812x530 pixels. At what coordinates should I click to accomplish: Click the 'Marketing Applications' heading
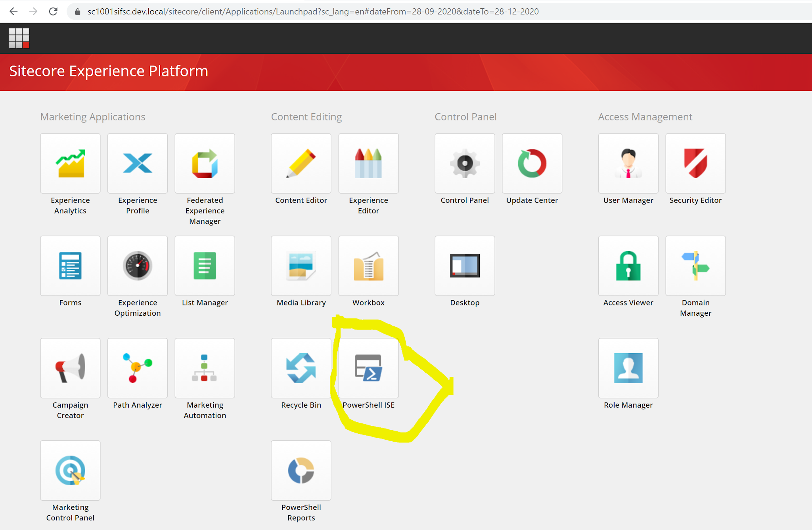[93, 117]
